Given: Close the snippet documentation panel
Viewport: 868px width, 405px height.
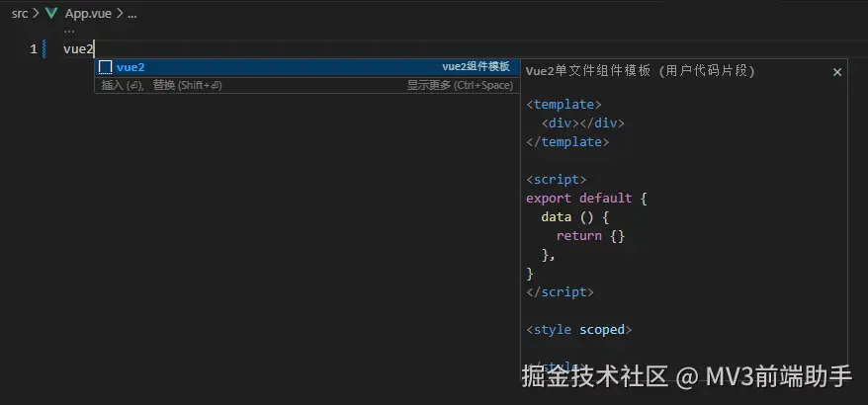Looking at the screenshot, I should tap(837, 72).
